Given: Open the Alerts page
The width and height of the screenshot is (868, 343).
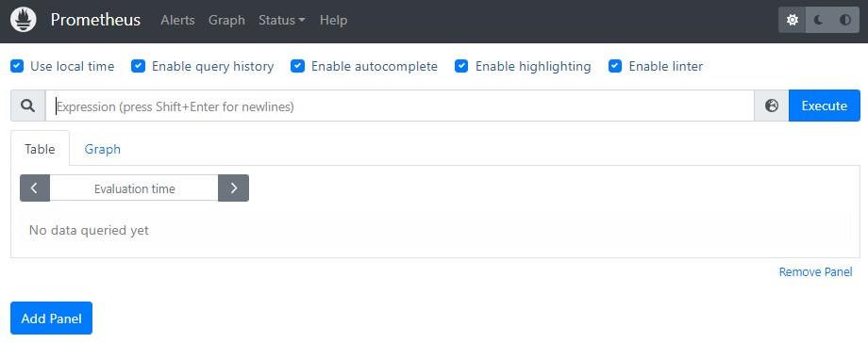Looking at the screenshot, I should (x=177, y=21).
